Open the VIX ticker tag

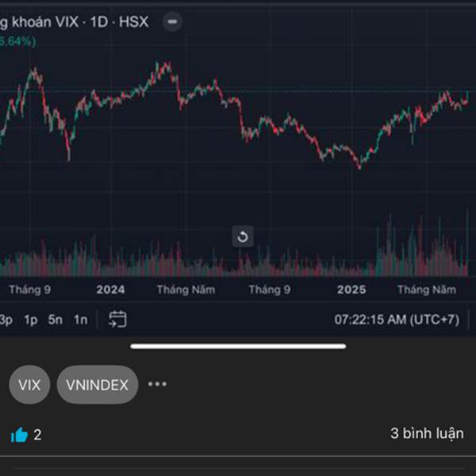coord(29,385)
